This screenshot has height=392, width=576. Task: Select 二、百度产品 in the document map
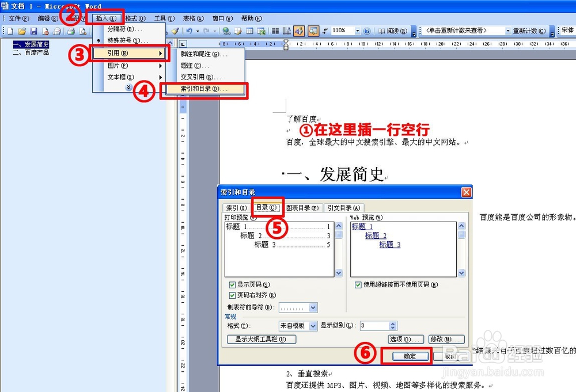click(x=31, y=52)
